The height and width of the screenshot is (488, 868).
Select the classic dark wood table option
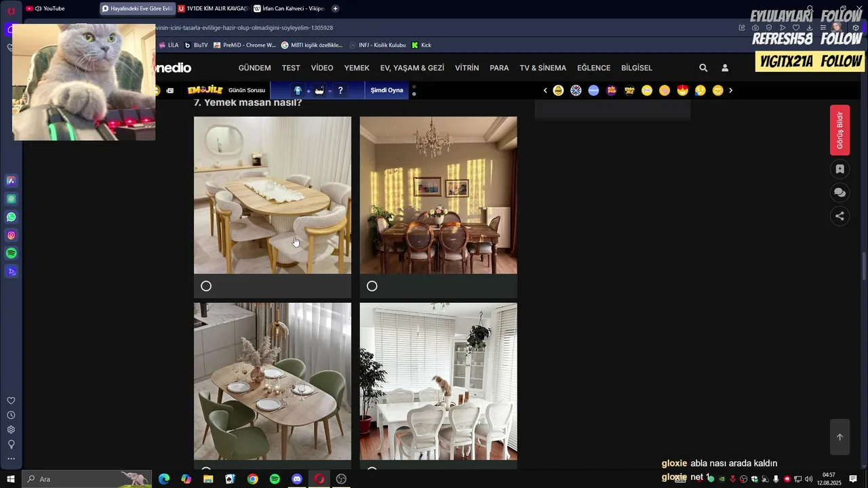372,286
